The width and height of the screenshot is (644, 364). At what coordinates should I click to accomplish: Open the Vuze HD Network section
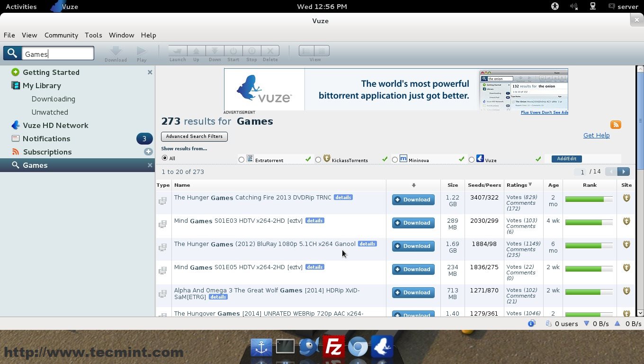coord(55,125)
